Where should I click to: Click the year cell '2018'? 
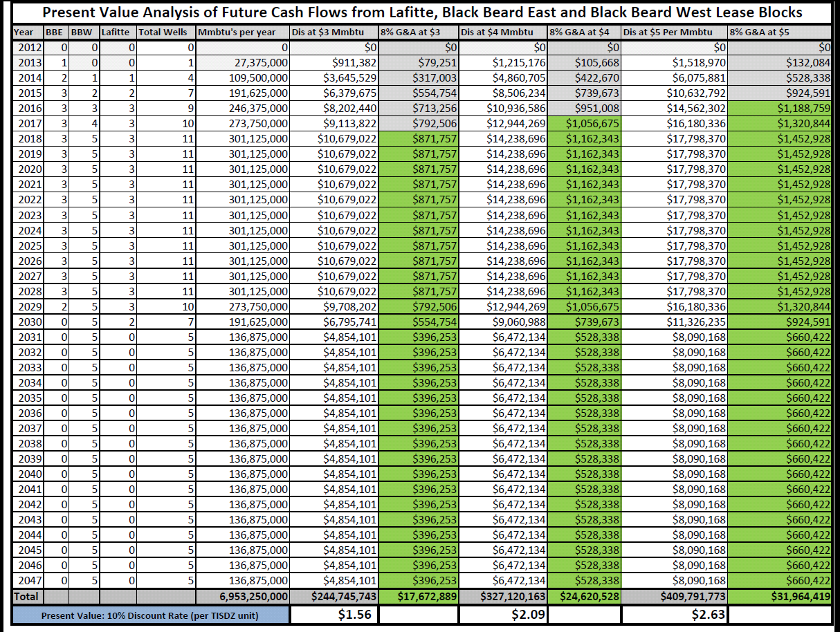click(x=28, y=139)
